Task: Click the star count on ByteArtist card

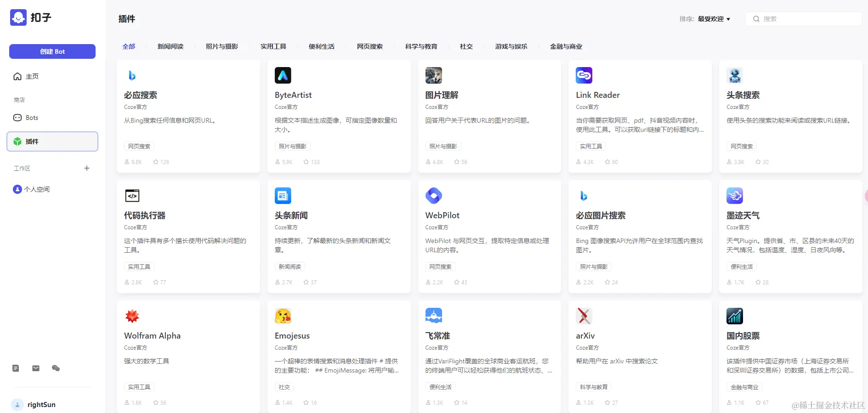Action: tap(312, 162)
